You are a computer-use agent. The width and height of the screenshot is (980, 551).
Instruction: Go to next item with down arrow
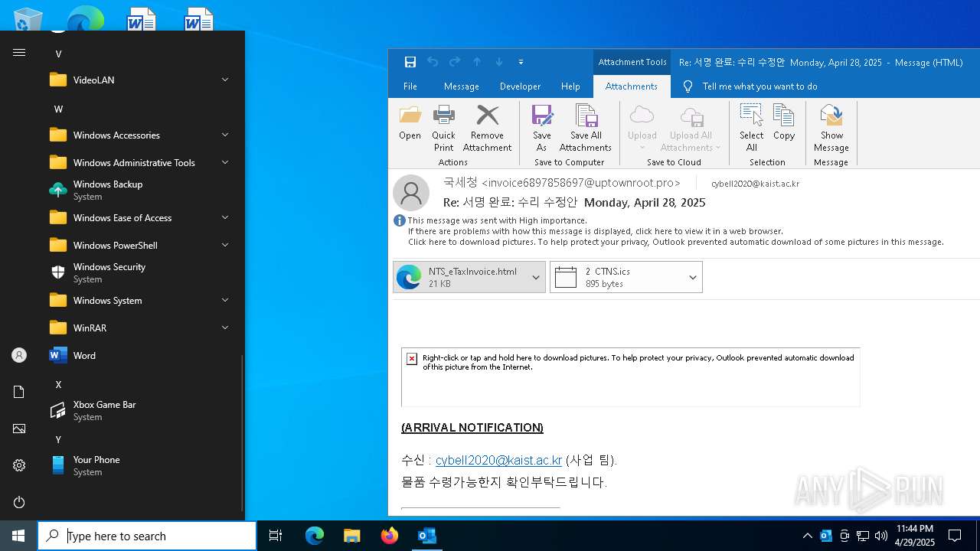coord(499,62)
